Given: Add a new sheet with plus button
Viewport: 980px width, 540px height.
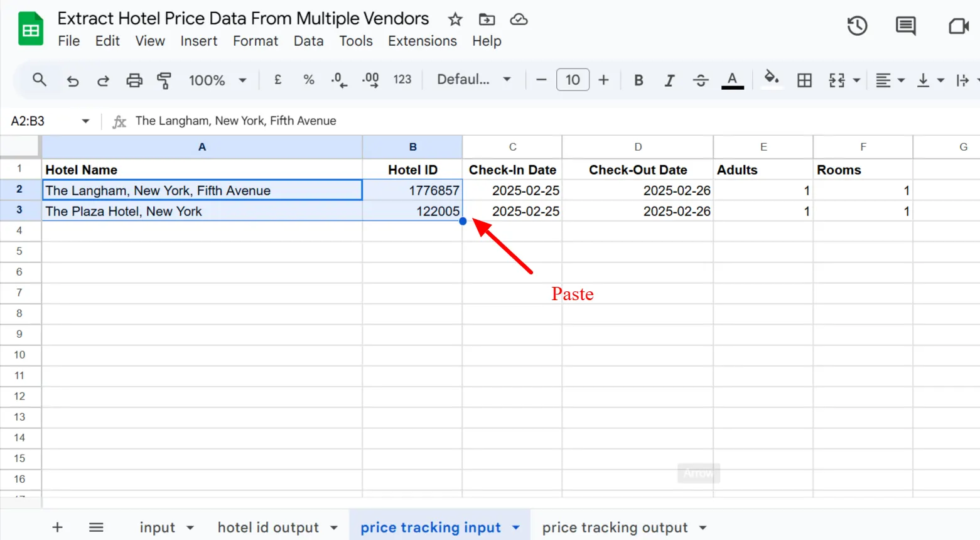Looking at the screenshot, I should click(x=57, y=527).
